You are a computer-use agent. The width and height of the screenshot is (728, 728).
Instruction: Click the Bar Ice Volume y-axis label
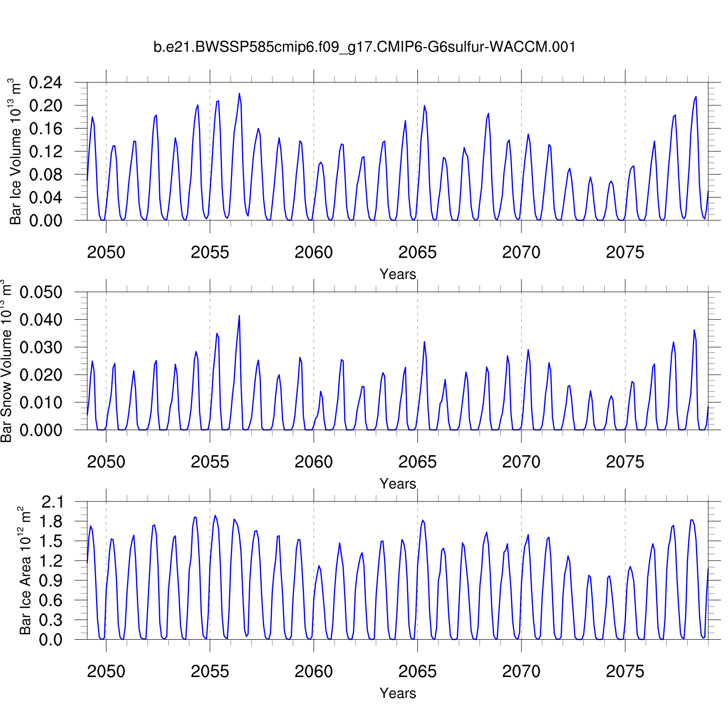16,151
